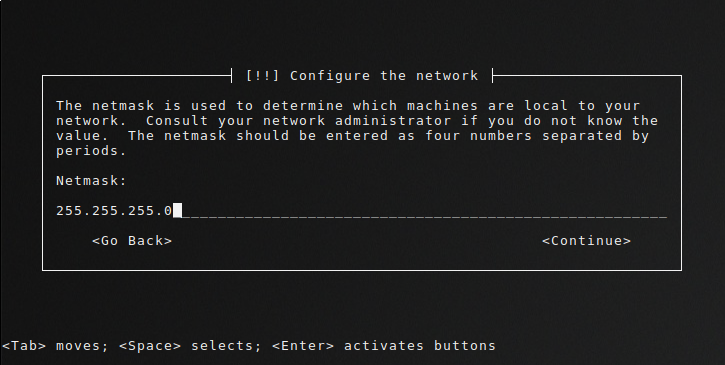Activate the <Continue> button
This screenshot has height=365, width=725.
pos(586,241)
